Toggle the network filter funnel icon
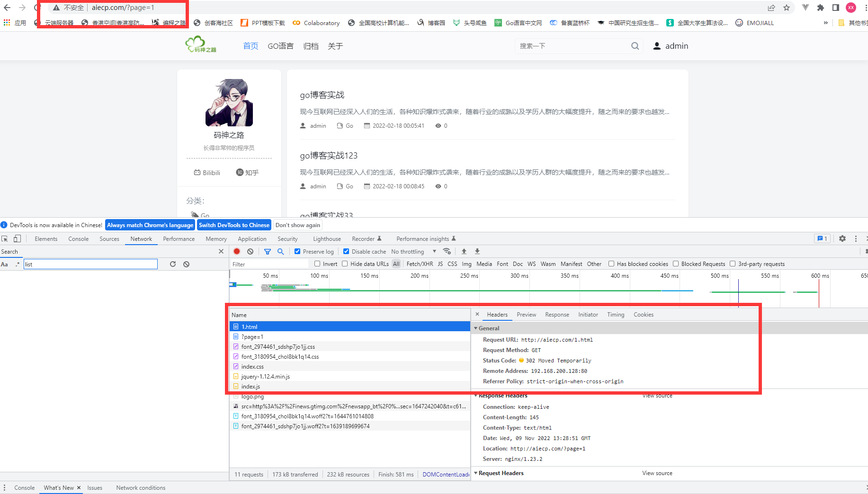The image size is (868, 494). [x=268, y=252]
